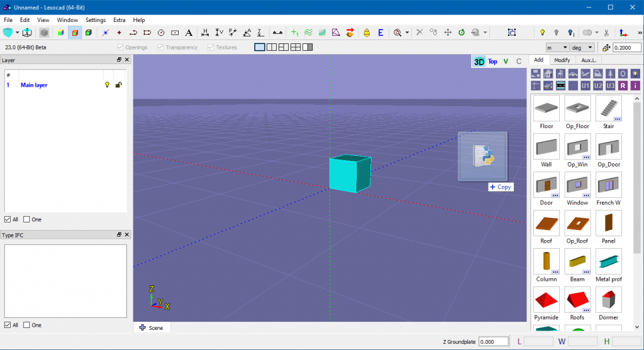
Task: Open the length unit 'm' dropdown
Action: coord(557,48)
